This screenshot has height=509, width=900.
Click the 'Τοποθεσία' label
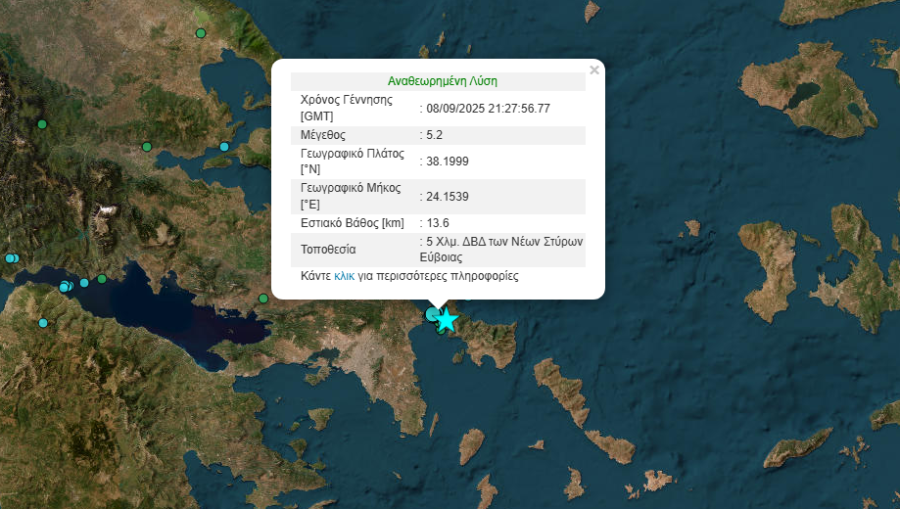click(328, 249)
